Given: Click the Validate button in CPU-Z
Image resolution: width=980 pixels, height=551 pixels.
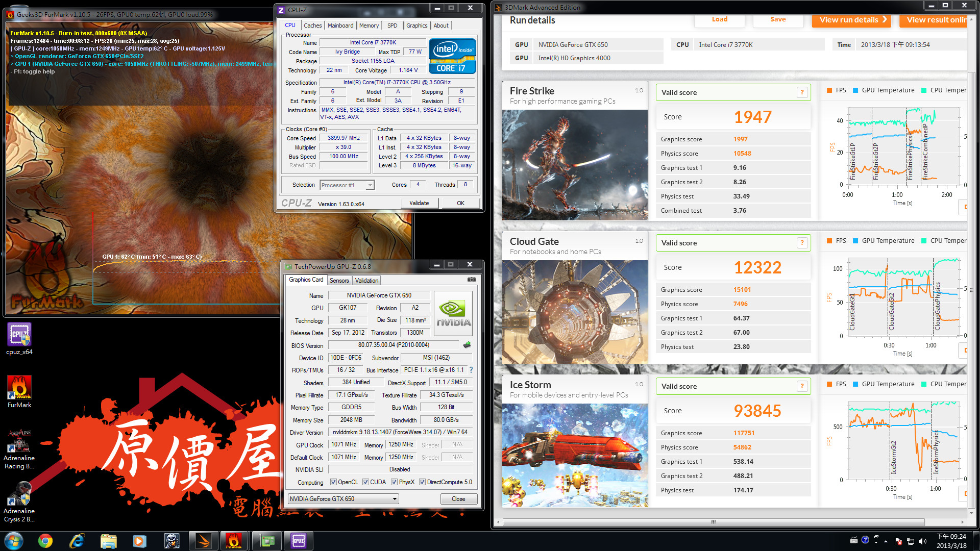Looking at the screenshot, I should point(419,203).
